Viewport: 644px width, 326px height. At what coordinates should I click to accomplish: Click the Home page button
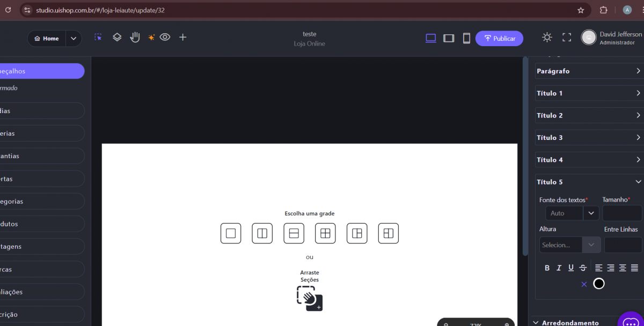coord(47,39)
